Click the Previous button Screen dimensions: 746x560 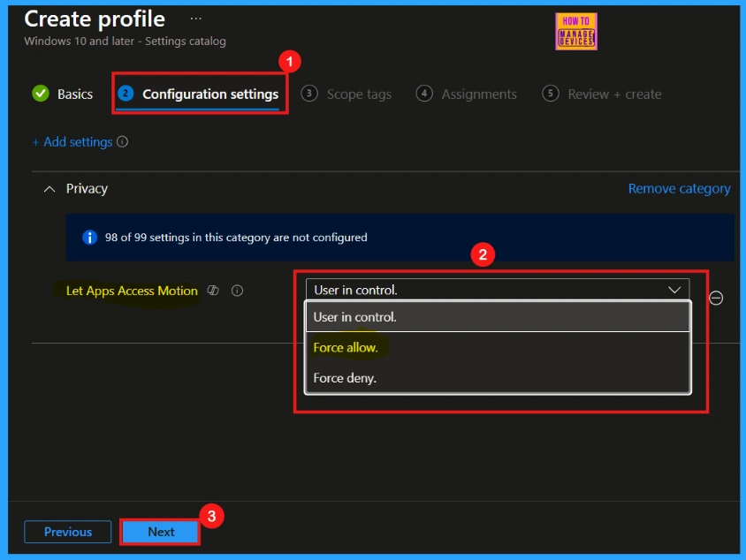[67, 532]
